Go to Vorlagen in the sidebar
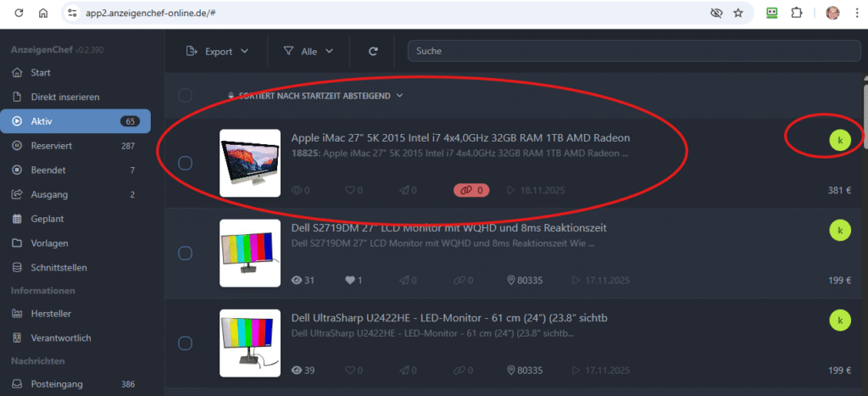Image resolution: width=868 pixels, height=396 pixels. 49,243
